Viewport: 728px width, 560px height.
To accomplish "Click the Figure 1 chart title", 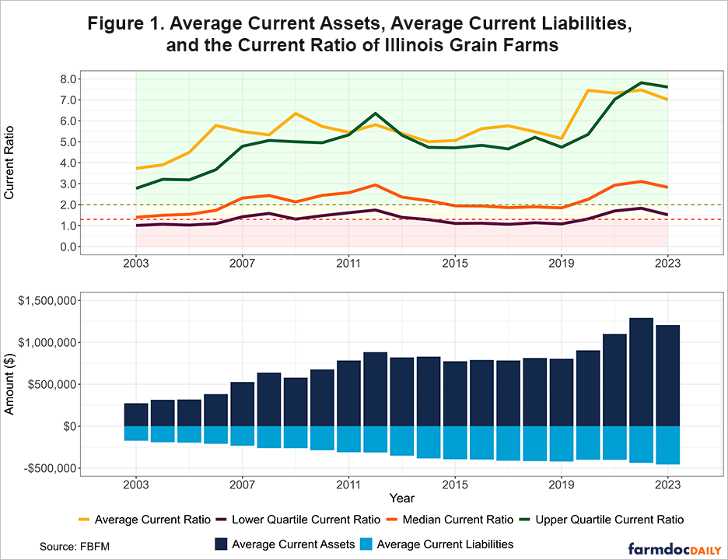I will click(362, 34).
